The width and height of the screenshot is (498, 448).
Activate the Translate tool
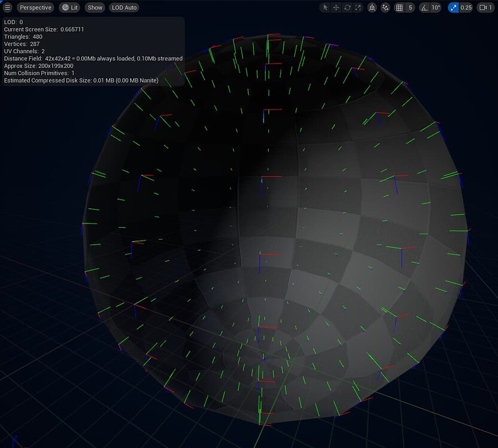[336, 7]
